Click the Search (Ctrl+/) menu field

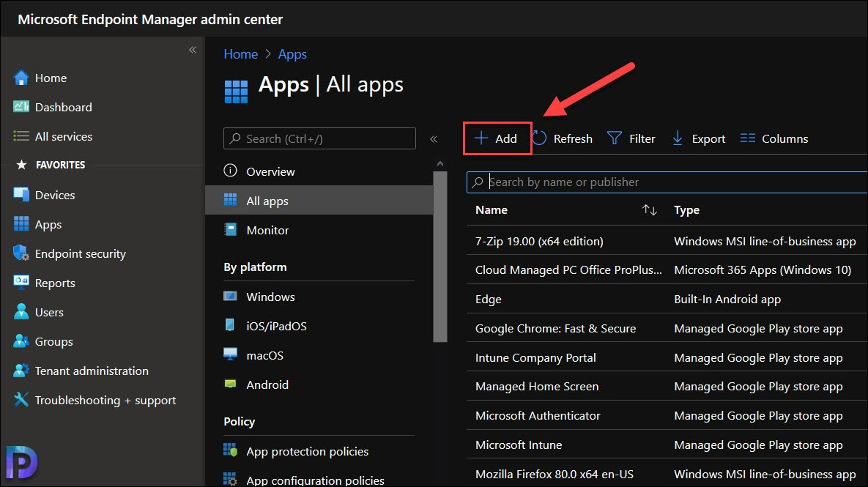click(319, 138)
